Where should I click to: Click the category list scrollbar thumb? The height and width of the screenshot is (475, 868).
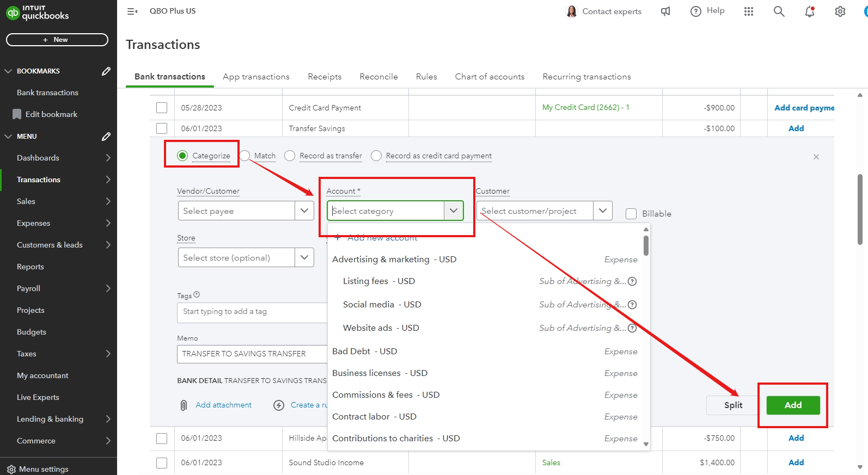646,245
